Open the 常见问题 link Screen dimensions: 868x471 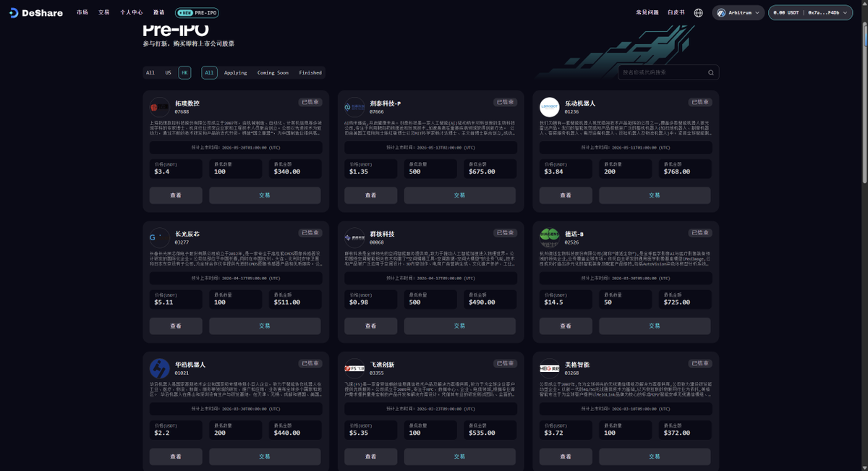click(x=647, y=12)
